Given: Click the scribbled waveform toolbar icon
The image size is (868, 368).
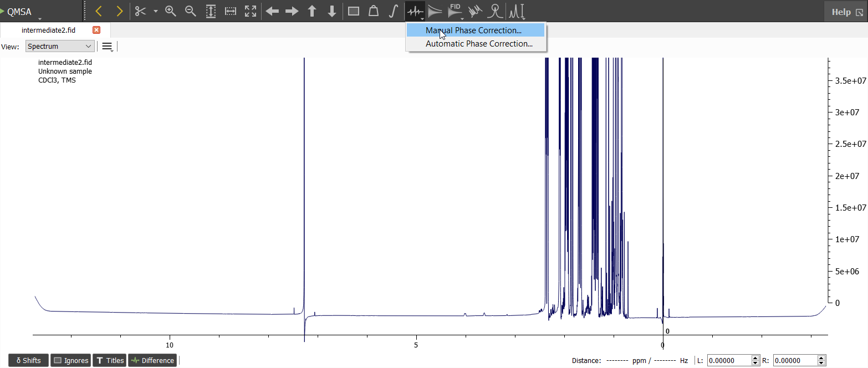Looking at the screenshot, I should (475, 11).
